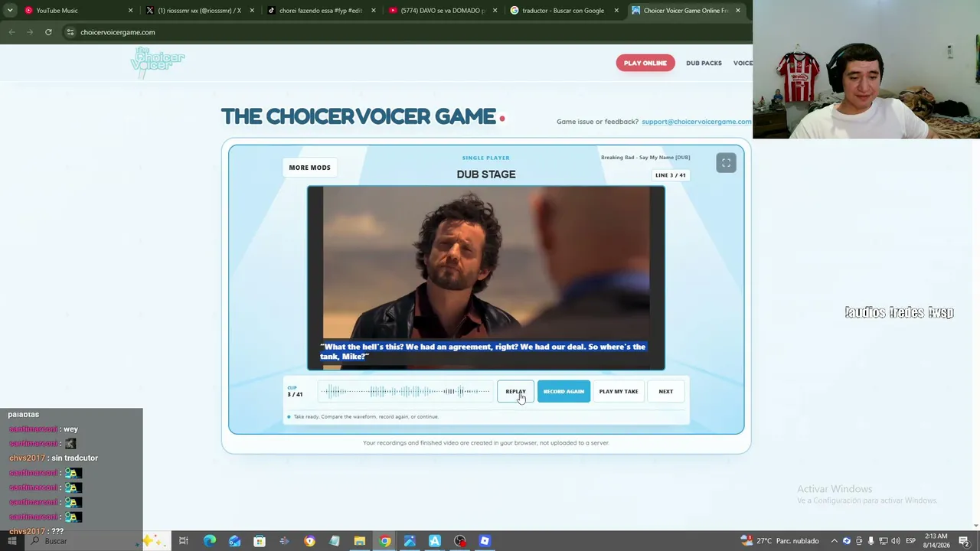Click the browser forward arrow
The width and height of the screenshot is (980, 551).
[30, 32]
